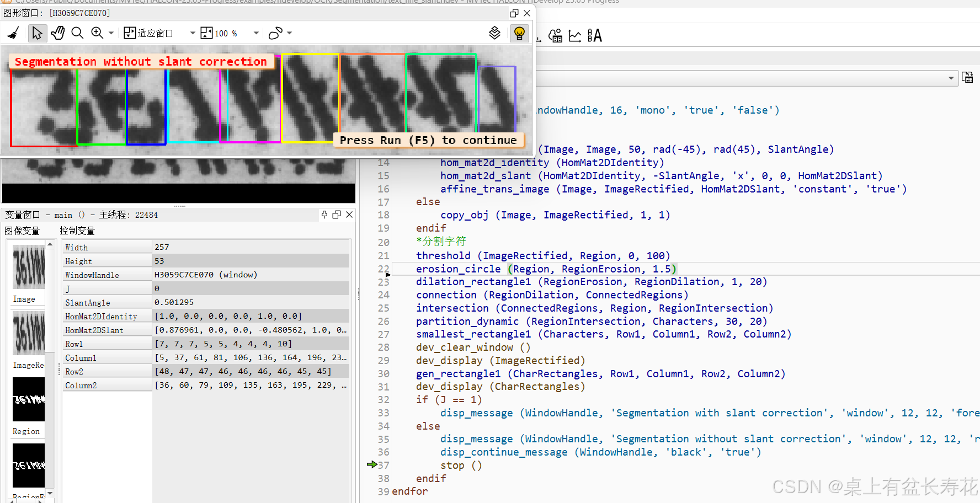Click code line 18 copy_obj
The image size is (980, 503).
pos(555,215)
